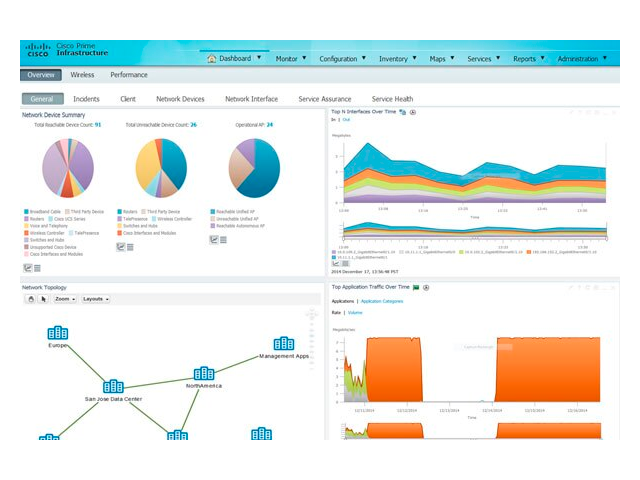This screenshot has height=480, width=640.
Task: Switch to the Incidents tab
Action: point(86,99)
